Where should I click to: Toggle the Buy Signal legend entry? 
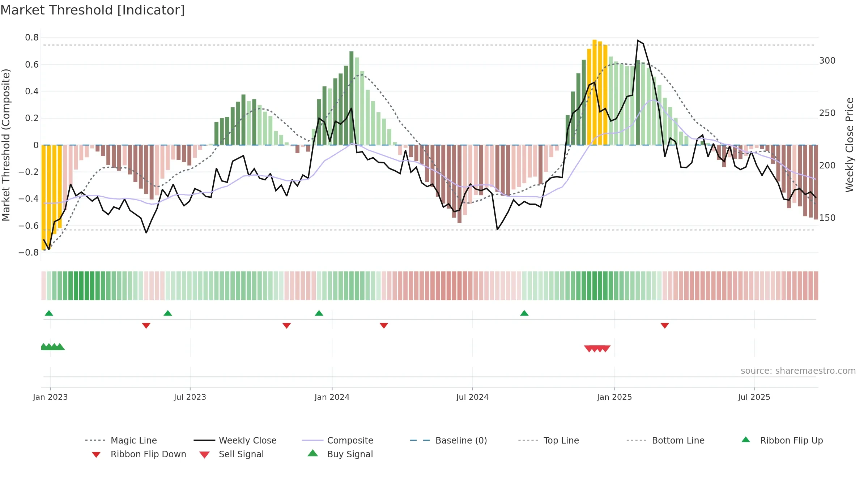pos(340,454)
